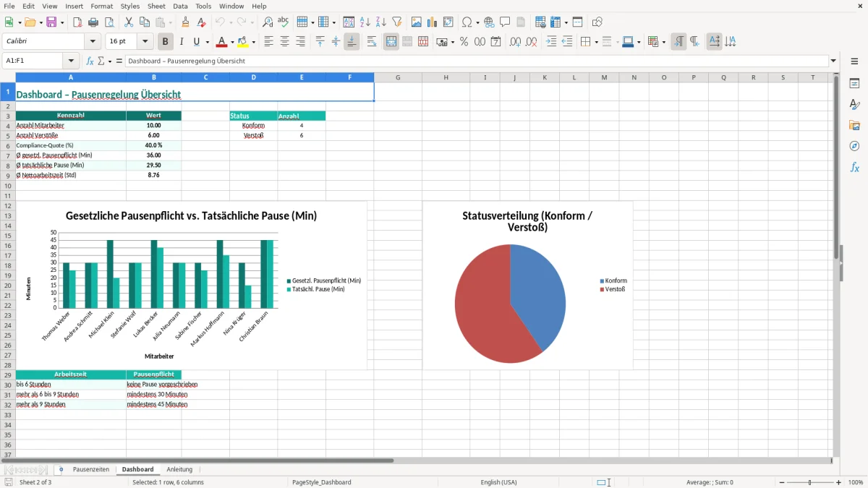Toggle Right-To-Left text direction
This screenshot has width=868, height=488.
tap(694, 42)
